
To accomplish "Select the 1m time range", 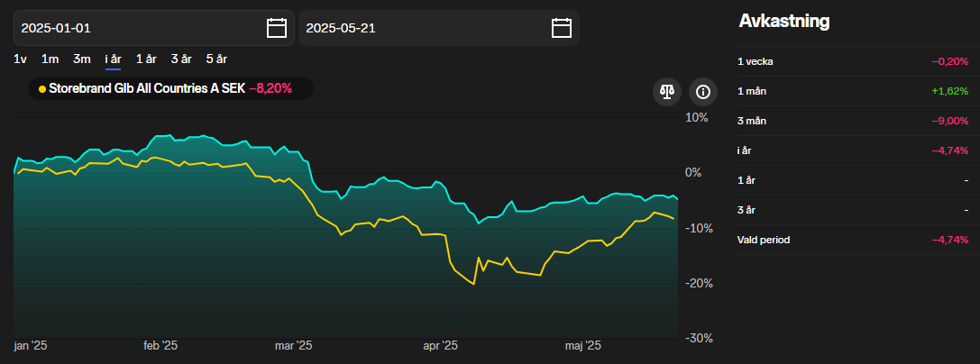I will [50, 59].
